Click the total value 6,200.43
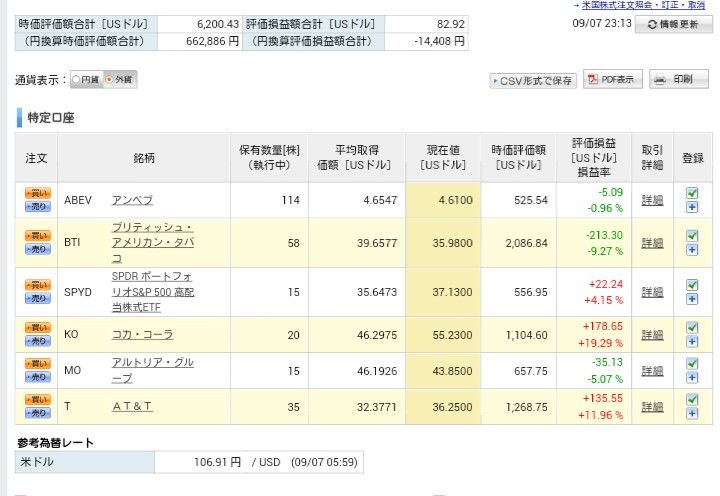Screen dimensions: 720x496 pos(218,24)
